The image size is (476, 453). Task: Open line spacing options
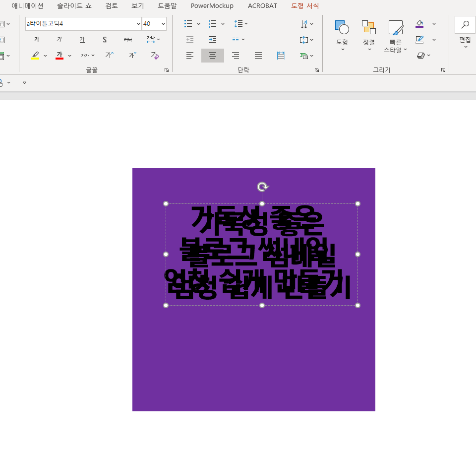tap(241, 24)
